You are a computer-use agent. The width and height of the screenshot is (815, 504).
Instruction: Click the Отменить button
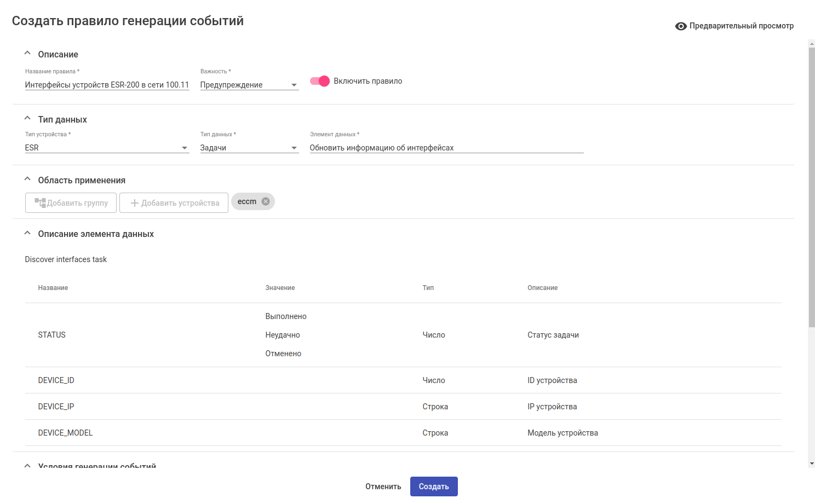(x=383, y=486)
